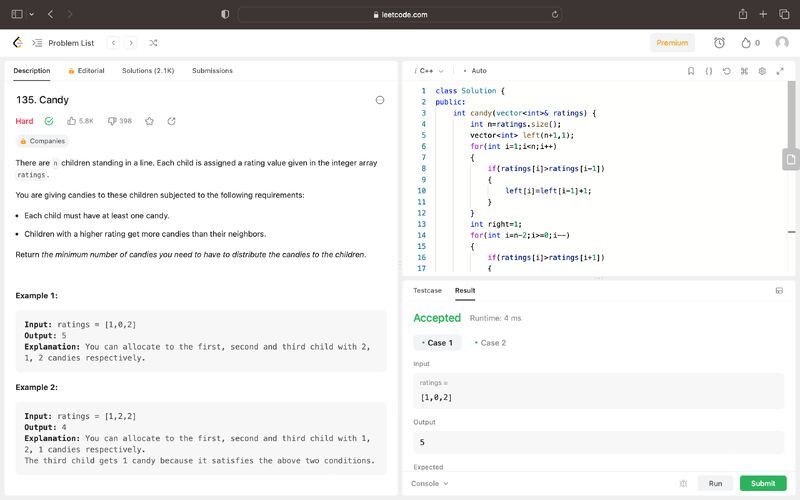Show Safari tab overview

[x=784, y=14]
